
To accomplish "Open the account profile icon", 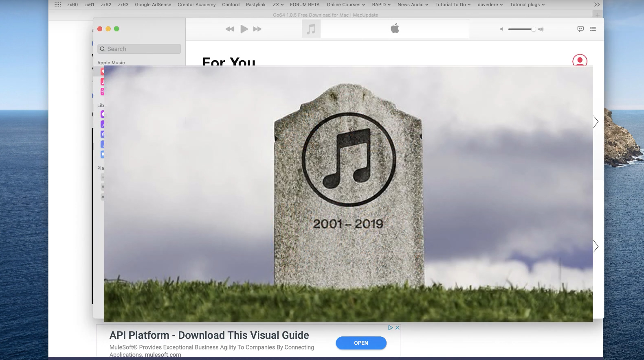I will tap(580, 61).
